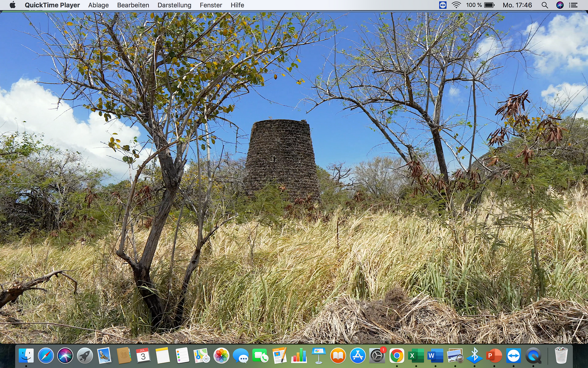The height and width of the screenshot is (368, 588).
Task: Open System Preferences with update badge
Action: [x=377, y=356]
